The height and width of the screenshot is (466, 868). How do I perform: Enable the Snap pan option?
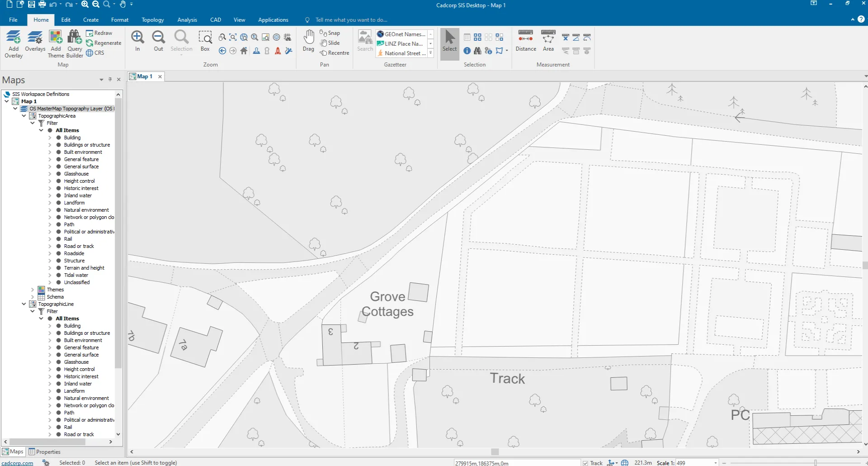330,33
